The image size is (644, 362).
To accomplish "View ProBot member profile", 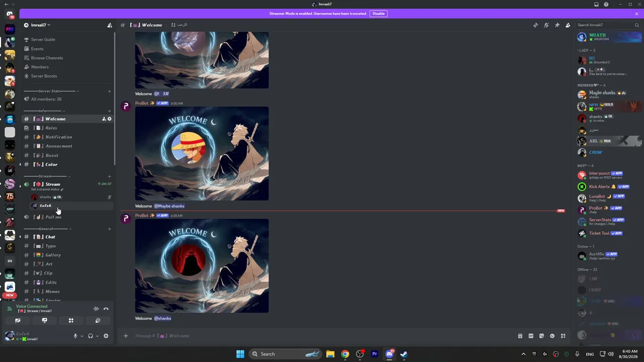I will [x=609, y=209].
